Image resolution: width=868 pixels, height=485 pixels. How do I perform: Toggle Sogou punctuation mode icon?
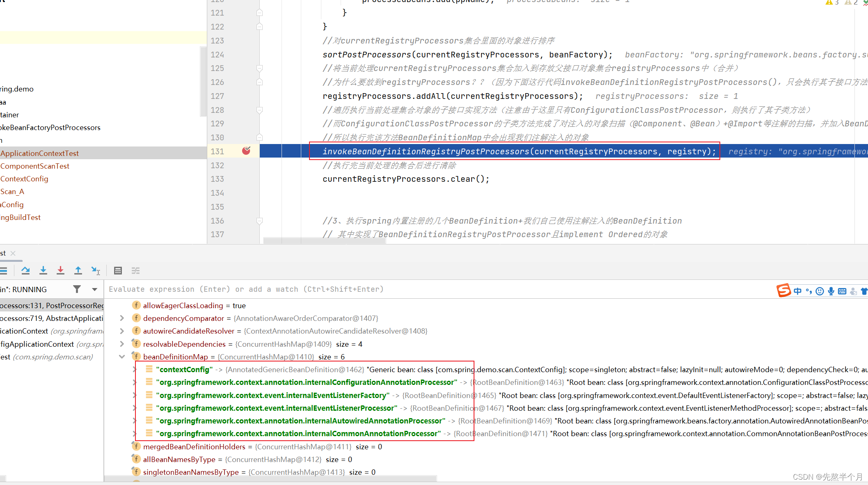coord(808,291)
